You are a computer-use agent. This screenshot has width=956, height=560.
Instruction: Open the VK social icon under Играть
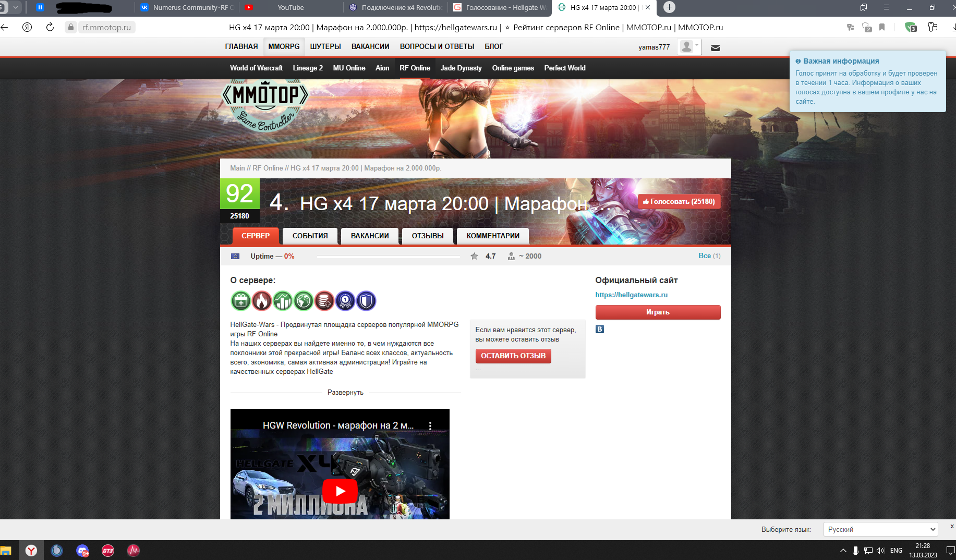tap(600, 329)
